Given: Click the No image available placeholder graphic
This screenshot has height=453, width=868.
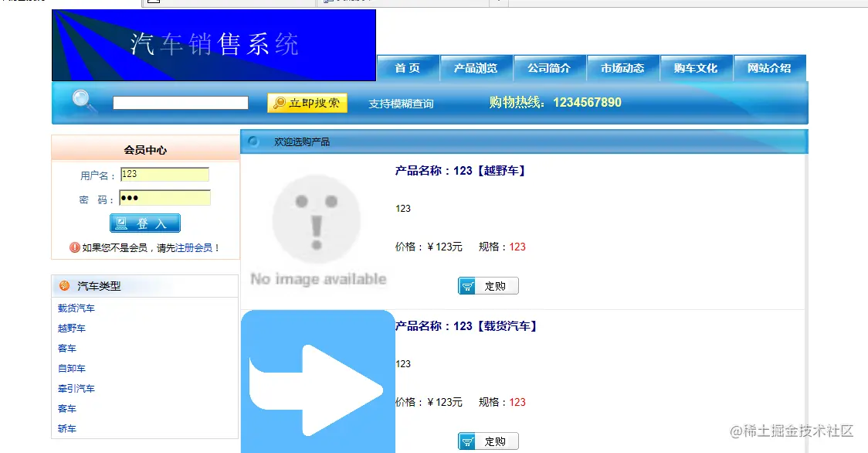Looking at the screenshot, I should click(x=317, y=224).
